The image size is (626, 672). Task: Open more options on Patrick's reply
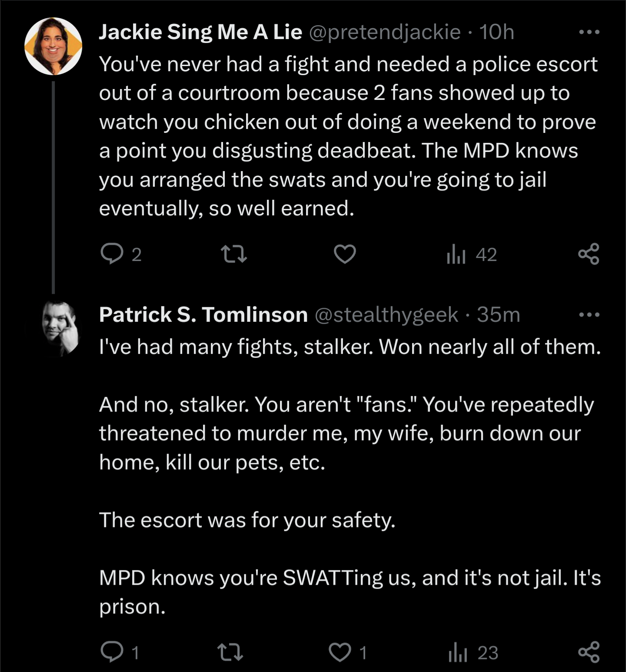[x=589, y=314]
